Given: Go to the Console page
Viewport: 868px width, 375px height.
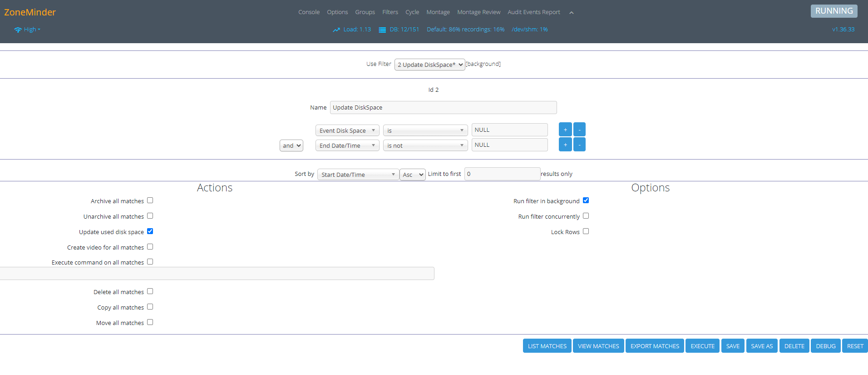Looking at the screenshot, I should (309, 12).
